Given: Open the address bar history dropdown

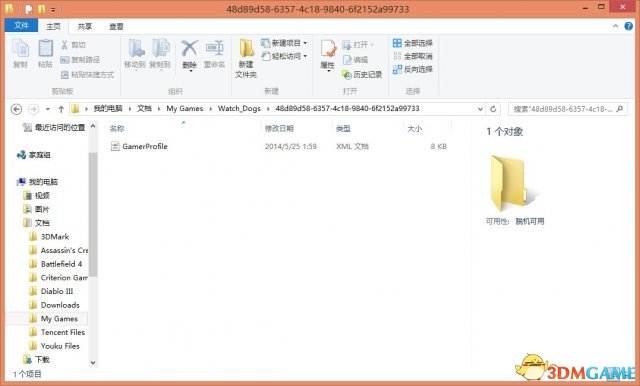Looking at the screenshot, I should click(480, 109).
